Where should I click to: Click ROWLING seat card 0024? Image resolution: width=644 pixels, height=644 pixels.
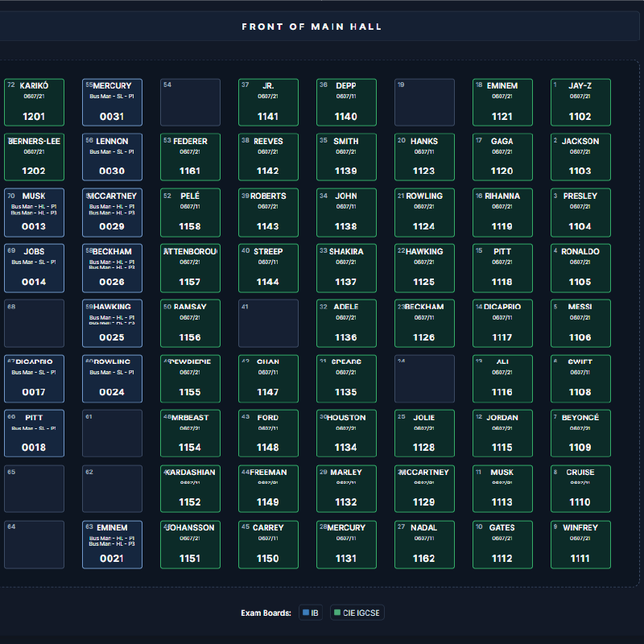tap(112, 378)
